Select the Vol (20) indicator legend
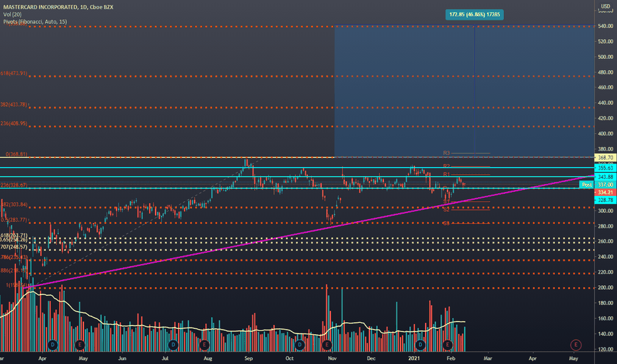Screen dimensions: 617x364 tap(13, 15)
